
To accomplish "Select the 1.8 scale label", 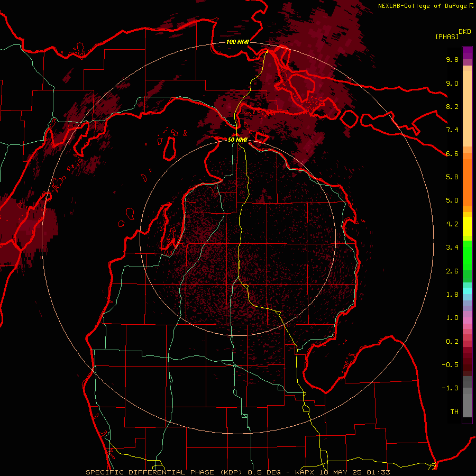I will coord(452,295).
